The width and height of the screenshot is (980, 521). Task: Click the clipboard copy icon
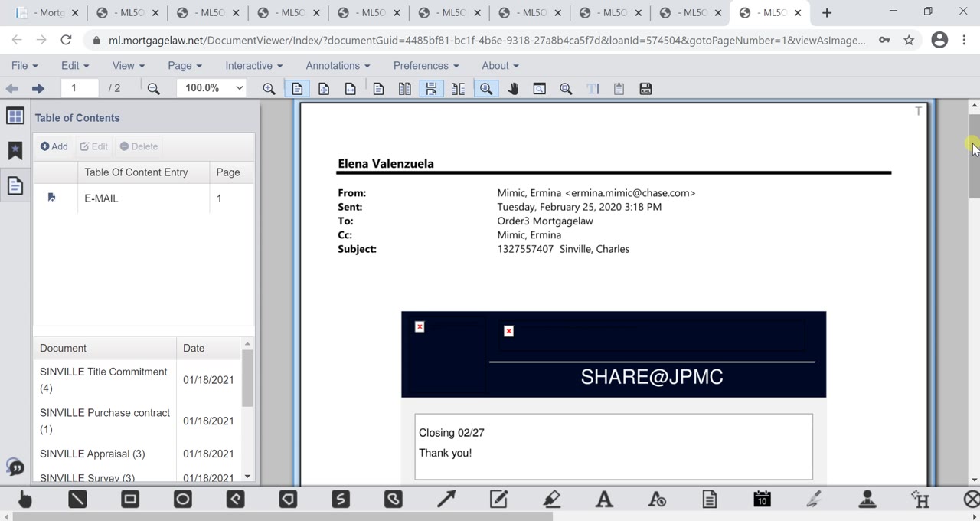point(619,89)
